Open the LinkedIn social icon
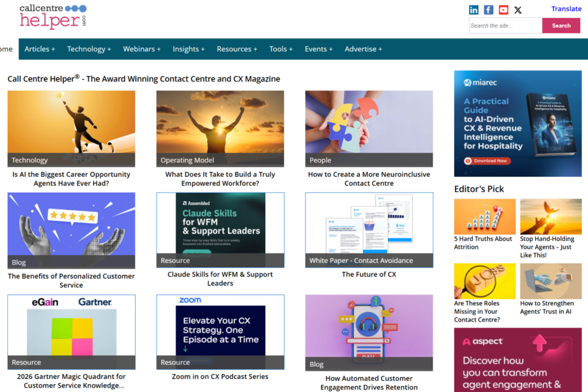The width and height of the screenshot is (588, 392). (474, 10)
